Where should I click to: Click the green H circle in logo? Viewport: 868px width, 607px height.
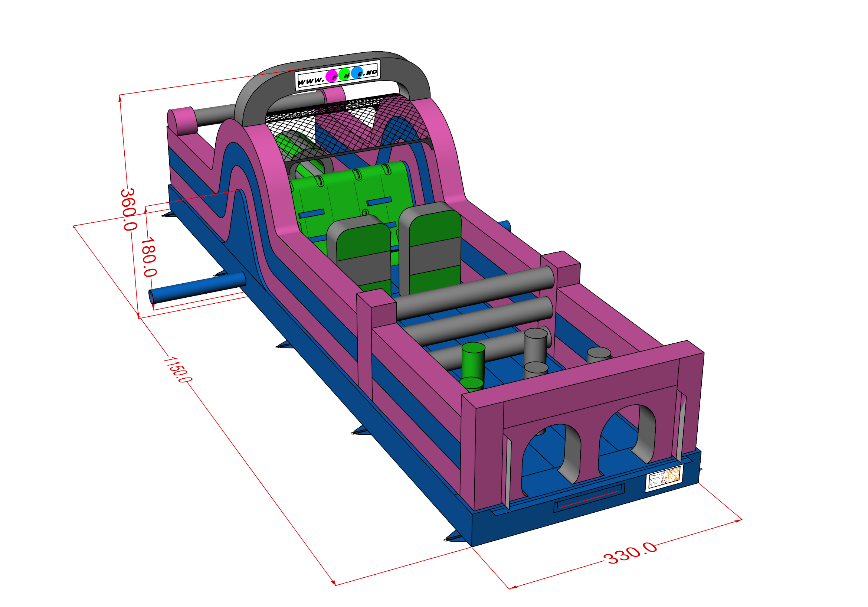click(x=345, y=75)
